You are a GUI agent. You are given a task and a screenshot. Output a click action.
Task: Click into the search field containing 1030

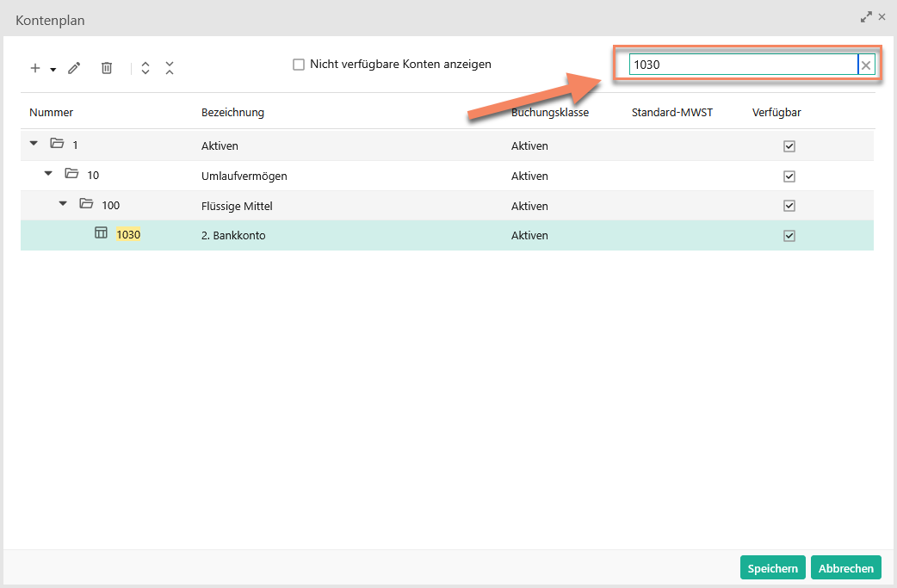tap(743, 65)
